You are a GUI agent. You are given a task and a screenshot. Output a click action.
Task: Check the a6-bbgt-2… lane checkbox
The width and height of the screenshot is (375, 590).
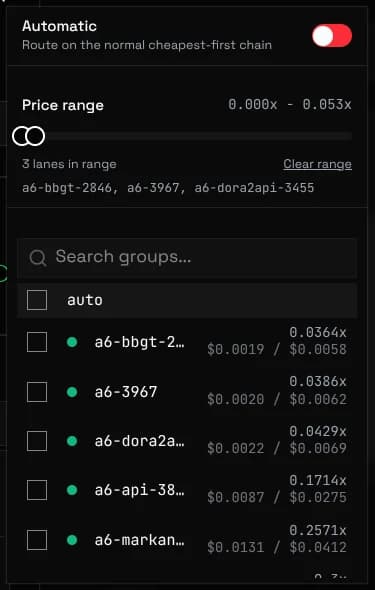37,342
